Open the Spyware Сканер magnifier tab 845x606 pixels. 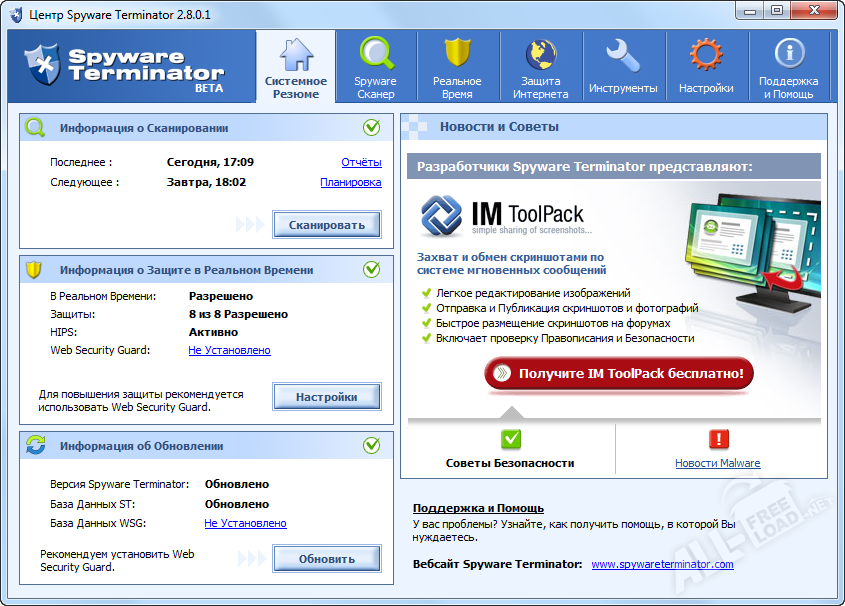pyautogui.click(x=375, y=54)
